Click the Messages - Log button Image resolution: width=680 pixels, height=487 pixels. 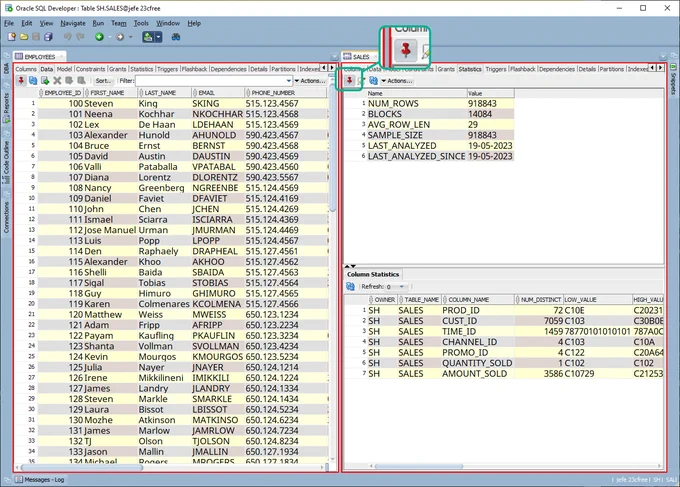pos(40,480)
